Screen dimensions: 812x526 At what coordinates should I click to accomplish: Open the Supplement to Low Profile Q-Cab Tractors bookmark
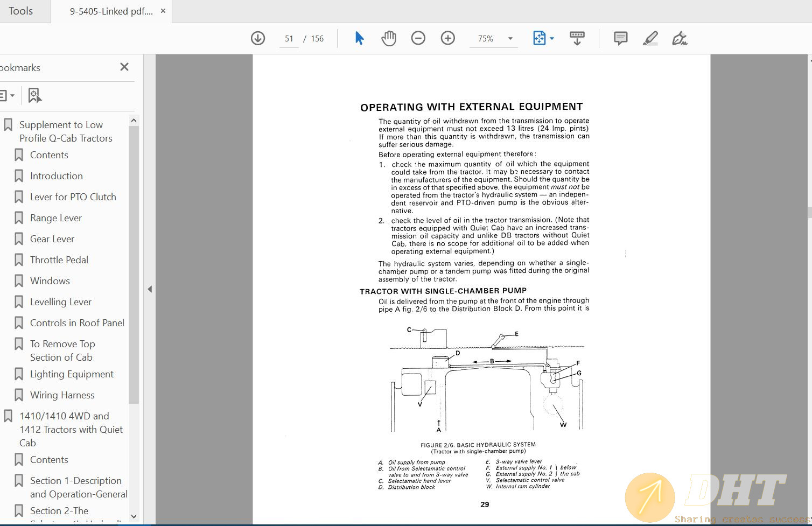point(66,131)
